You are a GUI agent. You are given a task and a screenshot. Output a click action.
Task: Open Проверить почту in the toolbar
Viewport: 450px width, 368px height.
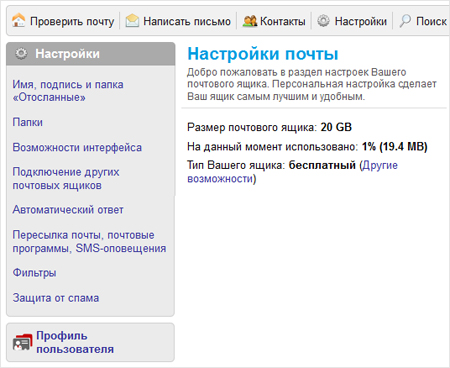click(72, 21)
